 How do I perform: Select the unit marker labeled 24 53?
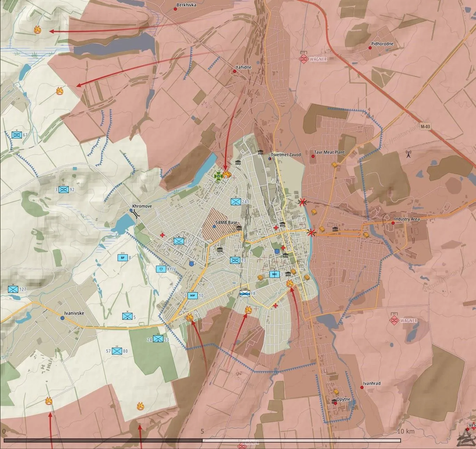[x=158, y=339]
